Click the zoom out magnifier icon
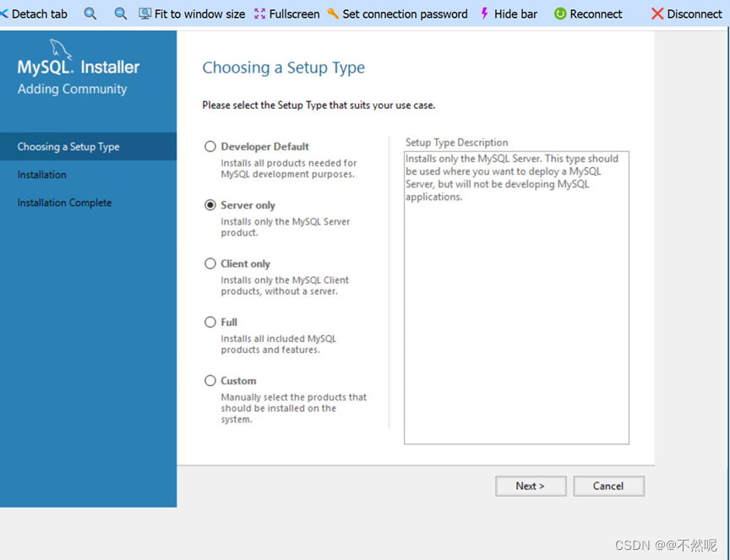 click(120, 14)
